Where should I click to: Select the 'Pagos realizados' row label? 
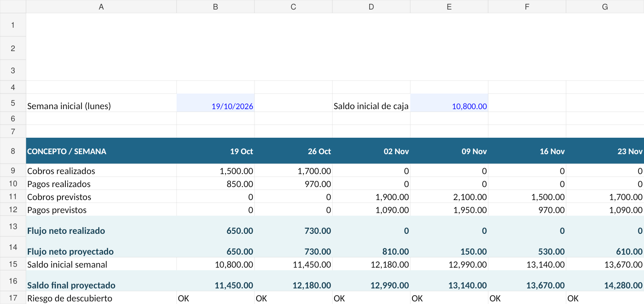point(101,183)
